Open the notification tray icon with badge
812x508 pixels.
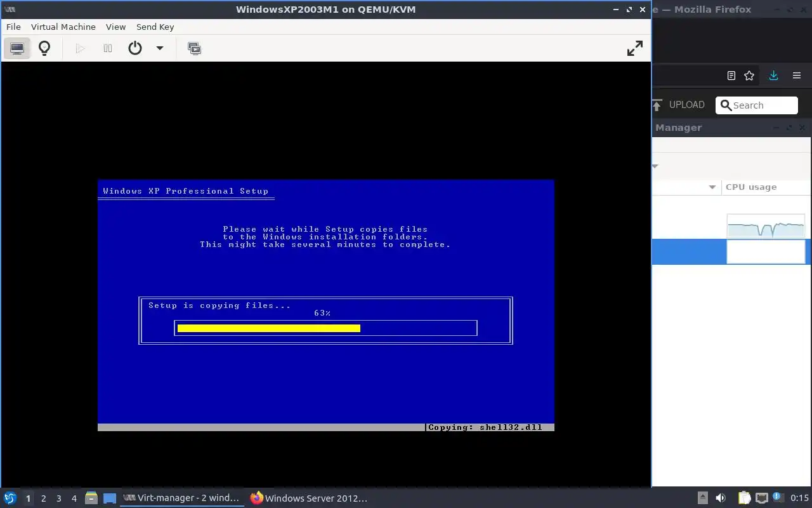click(777, 497)
